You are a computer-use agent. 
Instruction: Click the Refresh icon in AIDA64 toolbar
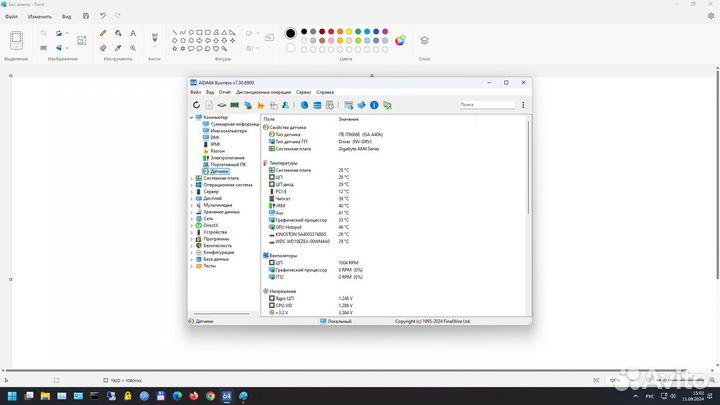coord(196,105)
